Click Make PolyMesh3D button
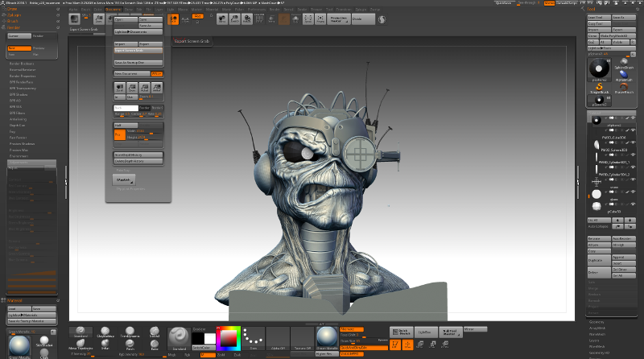 tap(617, 35)
